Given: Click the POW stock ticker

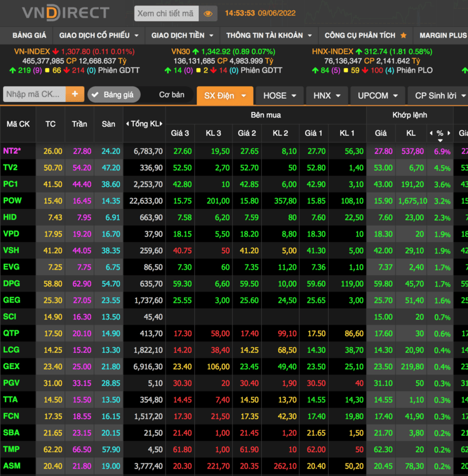Looking at the screenshot, I should point(12,200).
